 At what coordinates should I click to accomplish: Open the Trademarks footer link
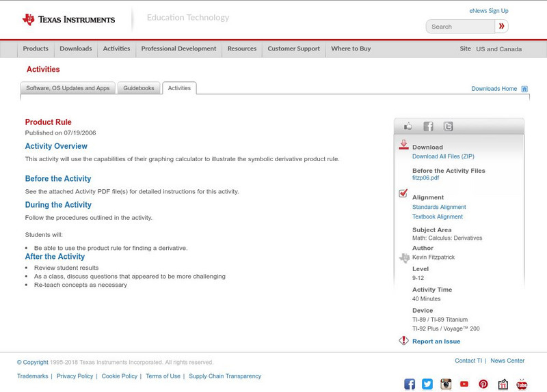(x=32, y=376)
